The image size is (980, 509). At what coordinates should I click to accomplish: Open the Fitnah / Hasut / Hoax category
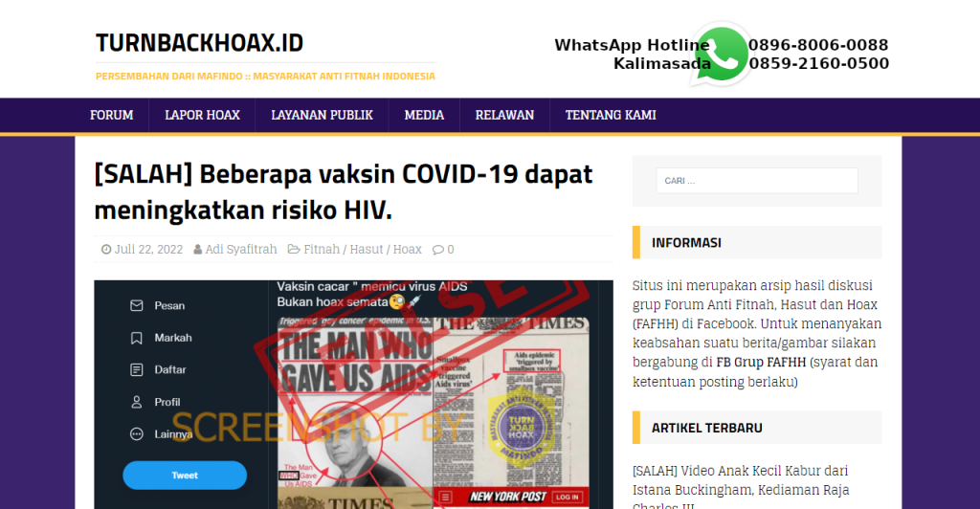point(363,249)
